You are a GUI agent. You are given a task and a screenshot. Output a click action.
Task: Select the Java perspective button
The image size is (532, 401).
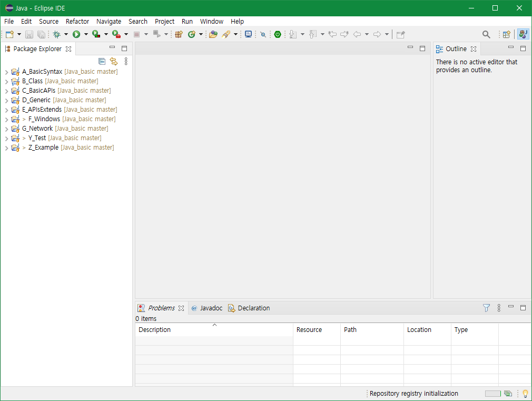coord(523,34)
